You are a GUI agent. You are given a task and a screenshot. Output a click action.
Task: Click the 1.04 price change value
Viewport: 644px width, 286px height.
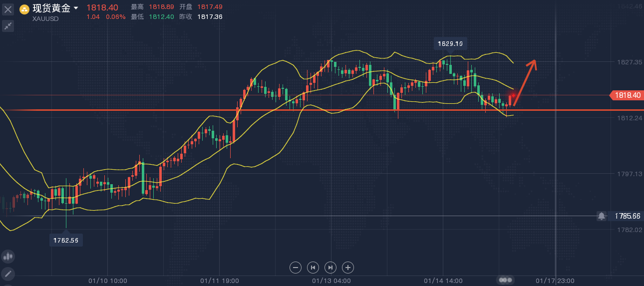(93, 16)
